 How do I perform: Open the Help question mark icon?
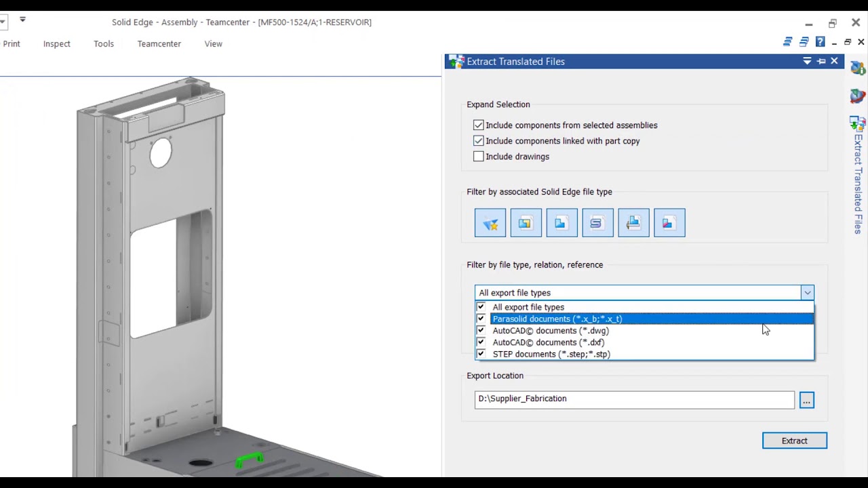(x=821, y=42)
